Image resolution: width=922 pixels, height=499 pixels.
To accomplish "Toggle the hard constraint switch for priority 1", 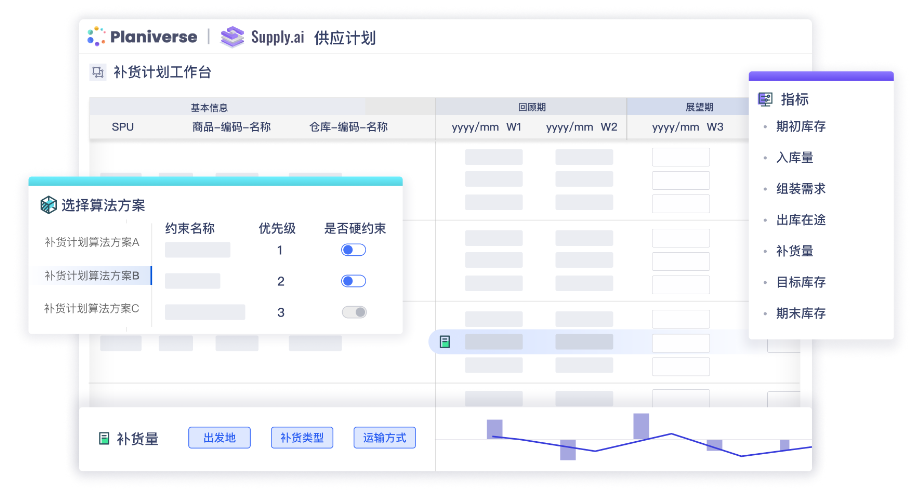I will coord(353,250).
